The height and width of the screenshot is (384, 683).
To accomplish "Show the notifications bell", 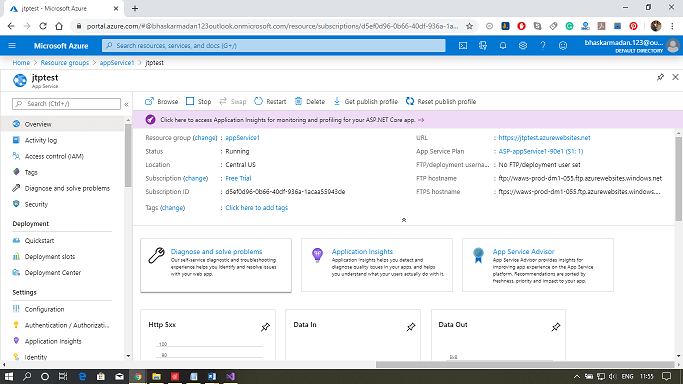I will pyautogui.click(x=503, y=46).
